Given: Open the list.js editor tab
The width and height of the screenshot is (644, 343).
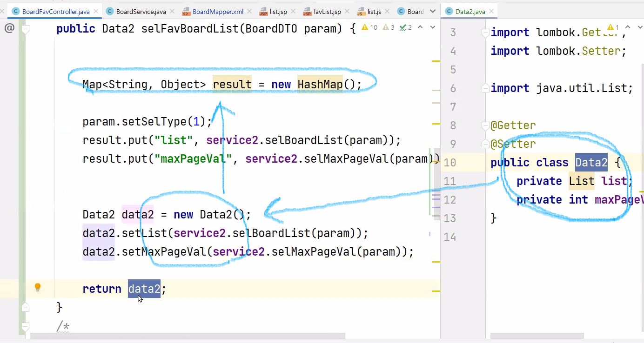Looking at the screenshot, I should click(x=374, y=11).
